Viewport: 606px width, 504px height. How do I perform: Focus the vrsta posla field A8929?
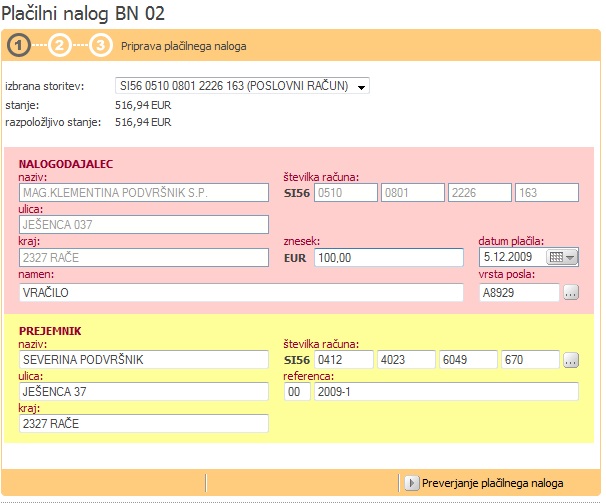point(519,293)
